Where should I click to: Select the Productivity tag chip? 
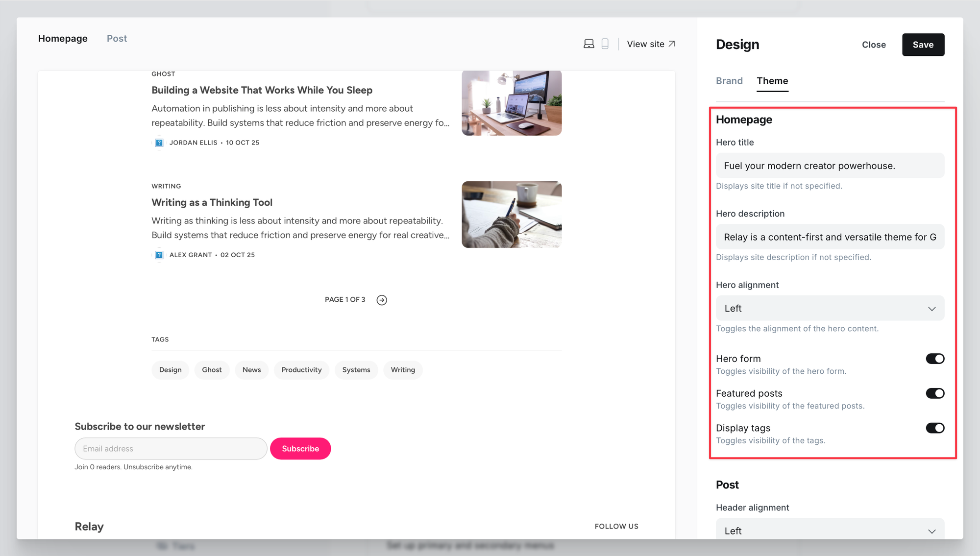[x=301, y=370]
